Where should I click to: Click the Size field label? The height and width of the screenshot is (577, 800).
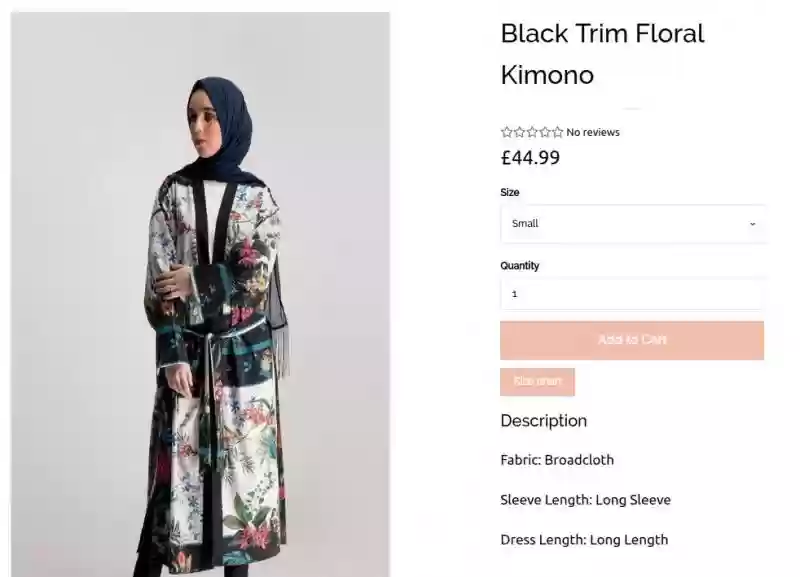click(510, 192)
